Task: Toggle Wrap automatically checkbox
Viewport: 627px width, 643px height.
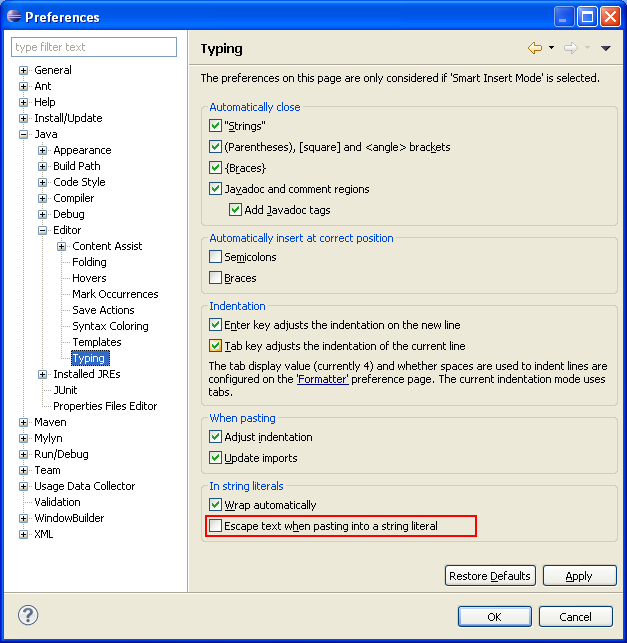Action: (215, 504)
